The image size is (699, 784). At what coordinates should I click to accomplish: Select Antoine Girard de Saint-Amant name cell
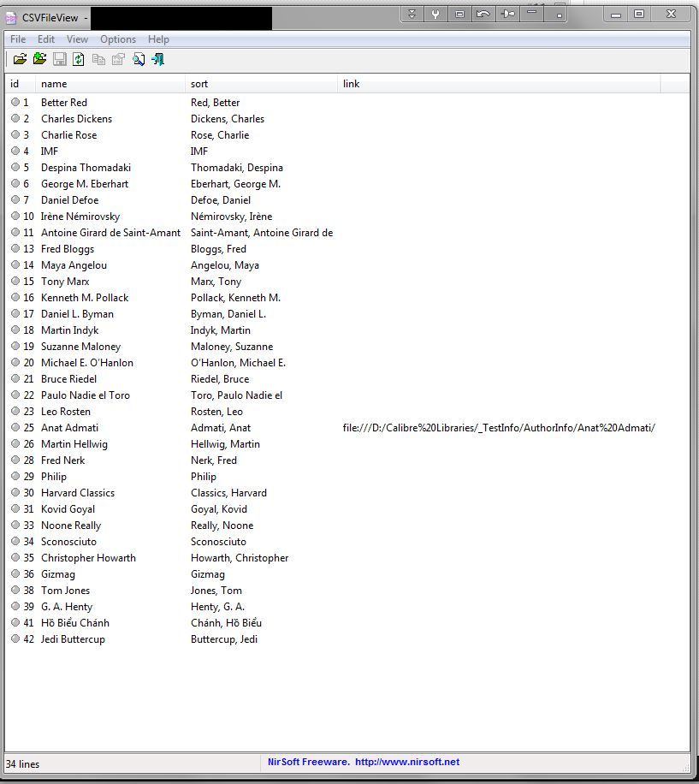pos(111,233)
